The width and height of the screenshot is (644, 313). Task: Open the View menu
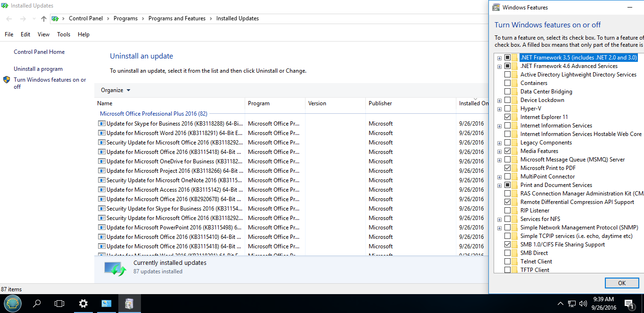click(x=43, y=34)
